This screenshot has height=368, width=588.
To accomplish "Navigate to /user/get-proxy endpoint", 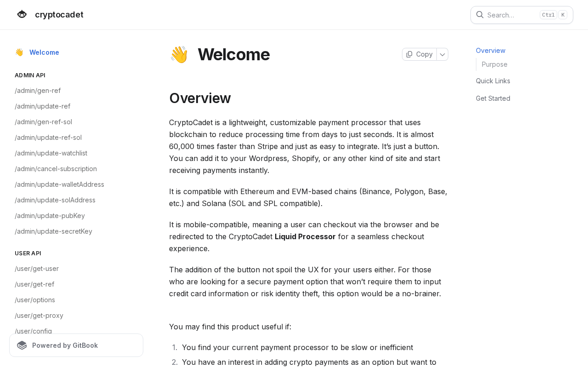I will tap(39, 316).
